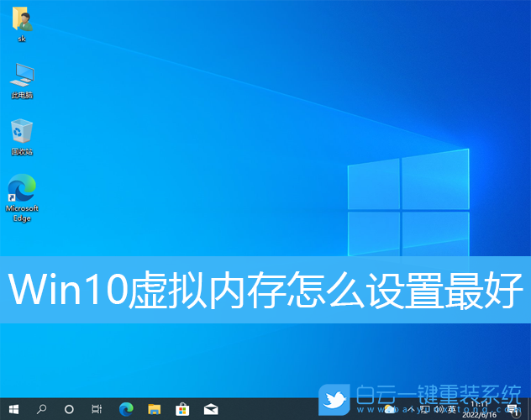This screenshot has height=420, width=531.
Task: Open the sk user folder icon
Action: tap(22, 24)
